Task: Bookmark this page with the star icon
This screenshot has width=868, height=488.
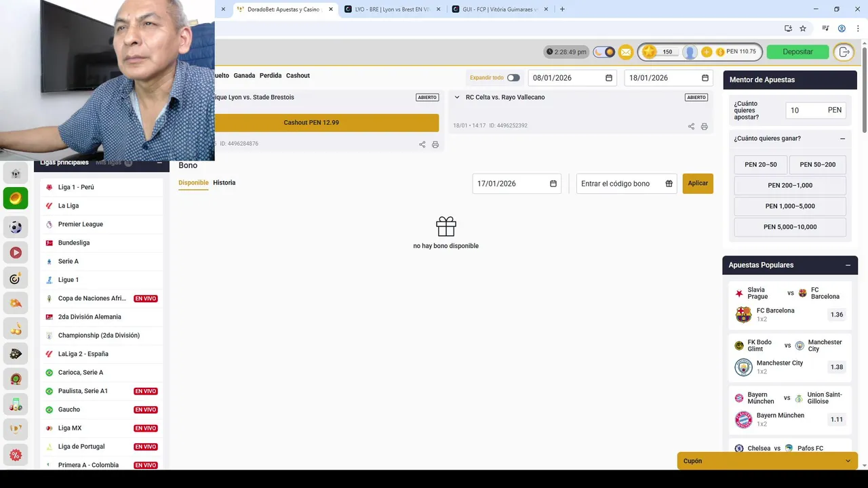Action: [x=803, y=28]
